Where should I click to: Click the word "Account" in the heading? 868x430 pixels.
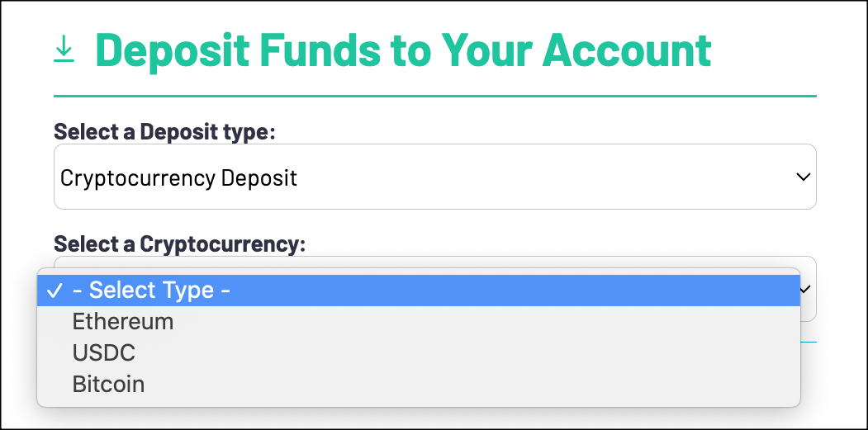click(x=627, y=50)
